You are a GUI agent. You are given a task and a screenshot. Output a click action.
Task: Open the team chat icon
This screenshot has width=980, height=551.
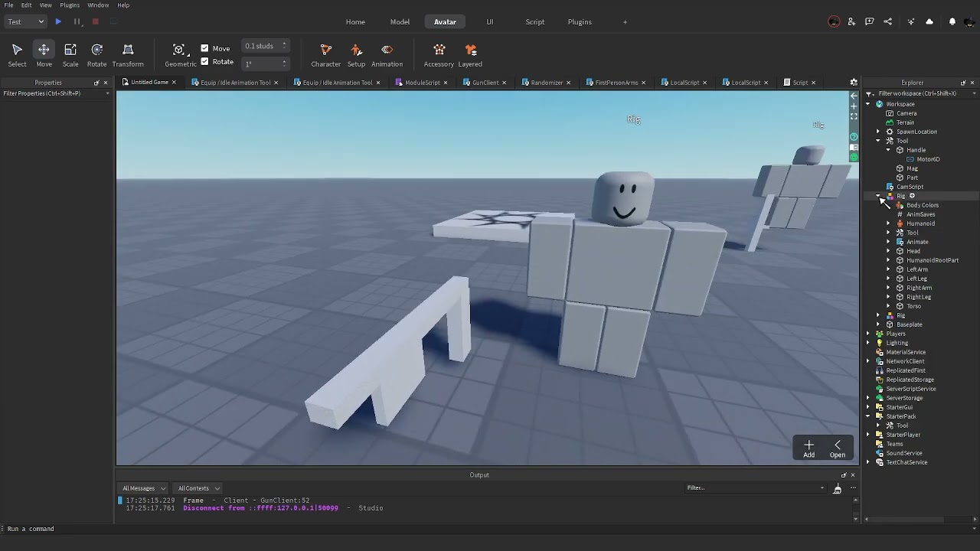(870, 21)
